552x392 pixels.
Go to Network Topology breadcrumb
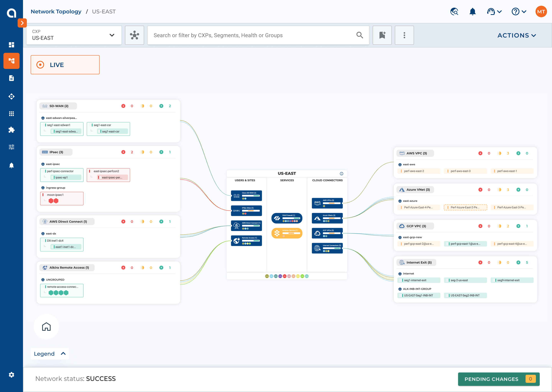(56, 12)
